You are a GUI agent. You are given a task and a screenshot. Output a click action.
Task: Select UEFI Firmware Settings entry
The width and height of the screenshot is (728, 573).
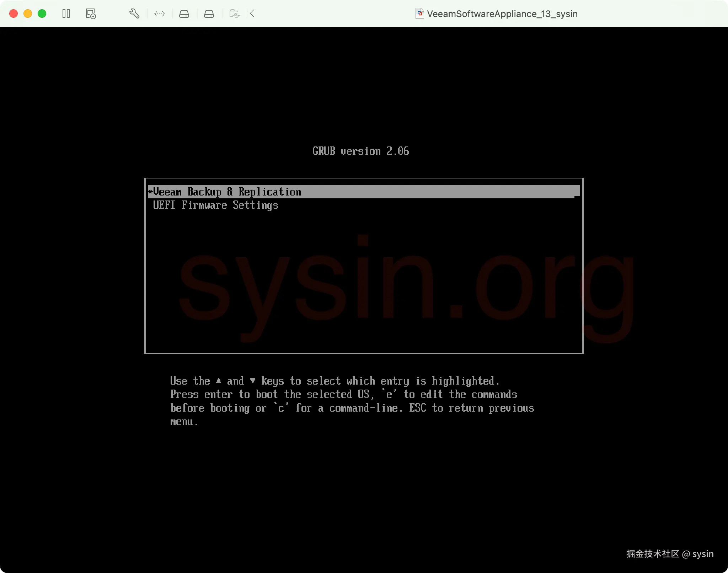(215, 205)
